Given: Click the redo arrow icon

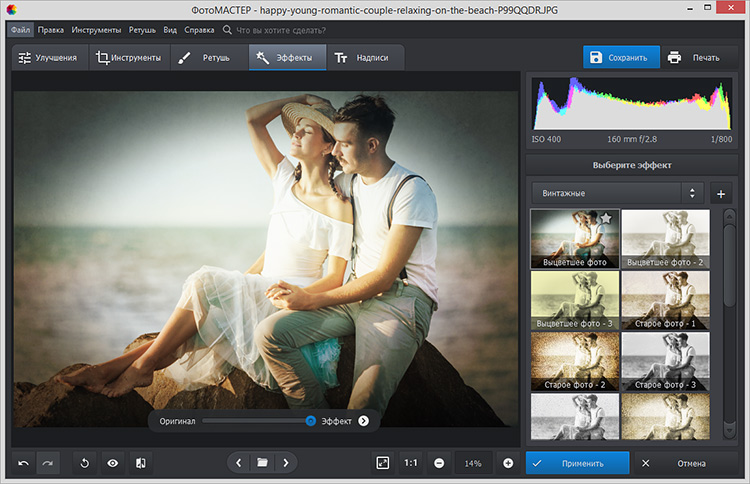Looking at the screenshot, I should [47, 463].
